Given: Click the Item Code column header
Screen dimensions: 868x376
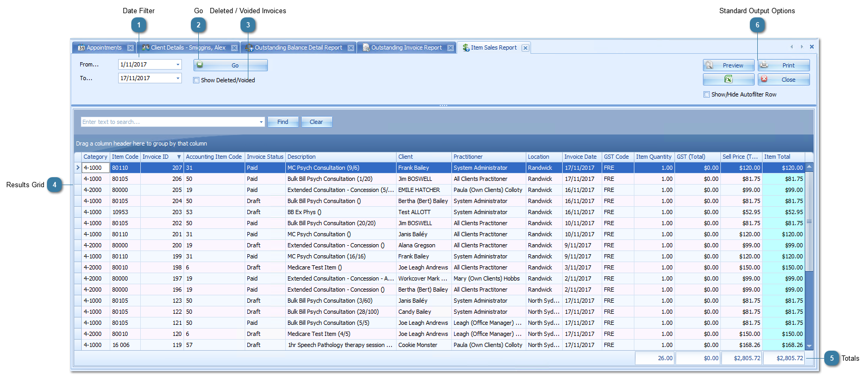Looking at the screenshot, I should pyautogui.click(x=125, y=157).
